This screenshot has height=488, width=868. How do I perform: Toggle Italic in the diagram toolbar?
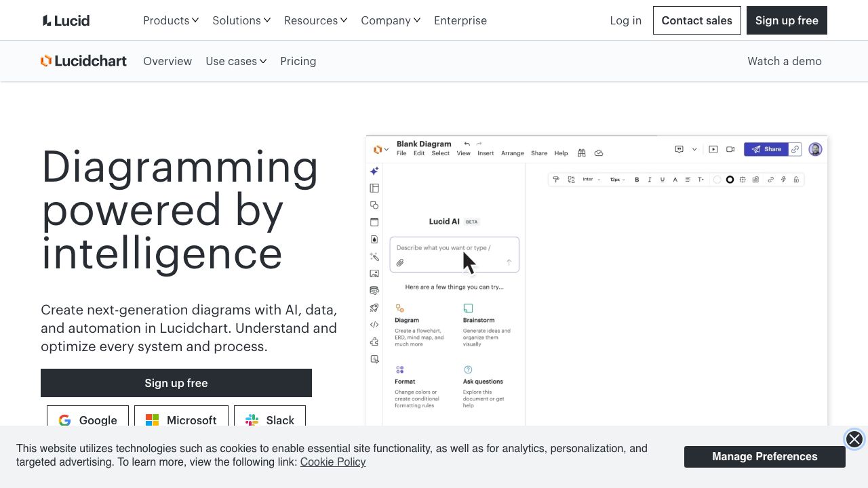pos(650,180)
